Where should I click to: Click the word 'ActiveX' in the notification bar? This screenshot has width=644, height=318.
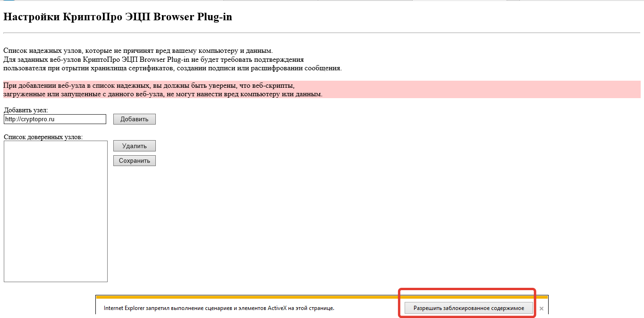pos(276,308)
